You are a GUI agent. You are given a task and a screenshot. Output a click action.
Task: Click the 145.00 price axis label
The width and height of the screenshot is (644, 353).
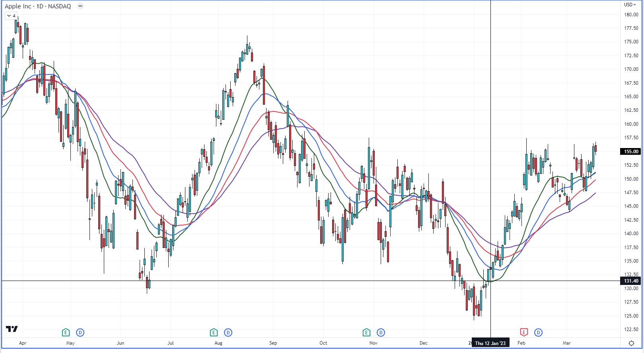click(631, 206)
